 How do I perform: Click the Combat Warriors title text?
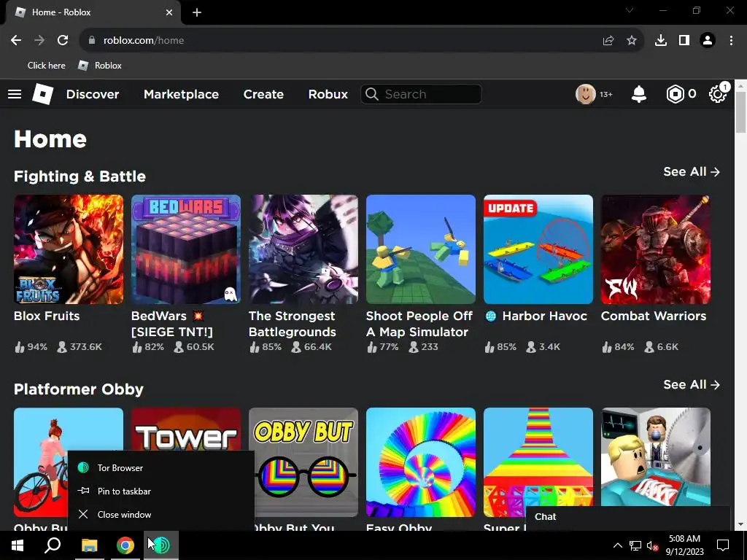(x=654, y=316)
